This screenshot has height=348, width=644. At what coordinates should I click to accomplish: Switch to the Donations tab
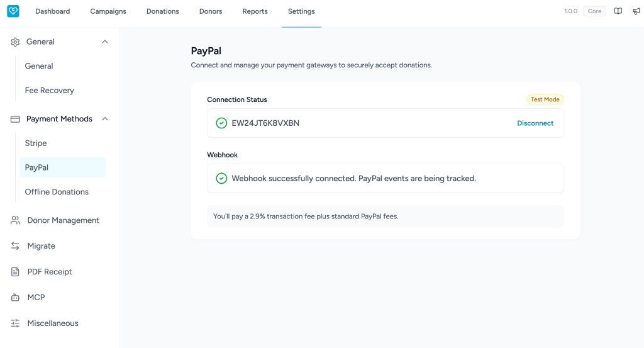click(163, 11)
